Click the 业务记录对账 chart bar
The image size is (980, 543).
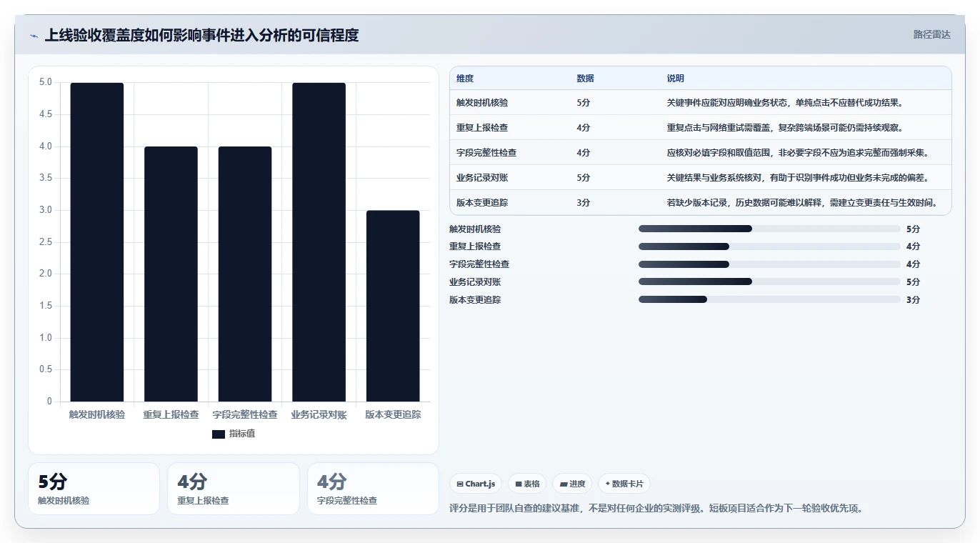pyautogui.click(x=319, y=242)
